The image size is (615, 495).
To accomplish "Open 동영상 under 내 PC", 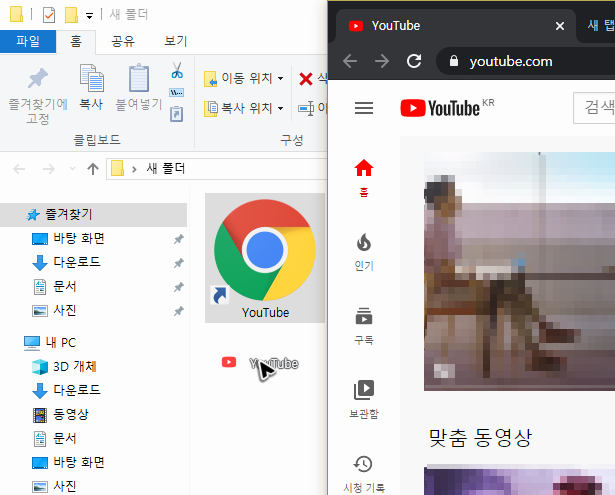I will [x=71, y=414].
